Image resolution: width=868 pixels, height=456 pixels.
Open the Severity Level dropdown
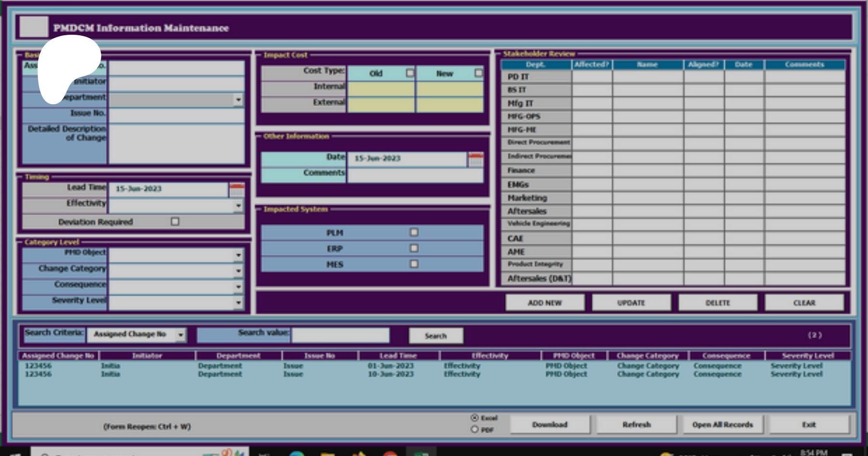238,303
